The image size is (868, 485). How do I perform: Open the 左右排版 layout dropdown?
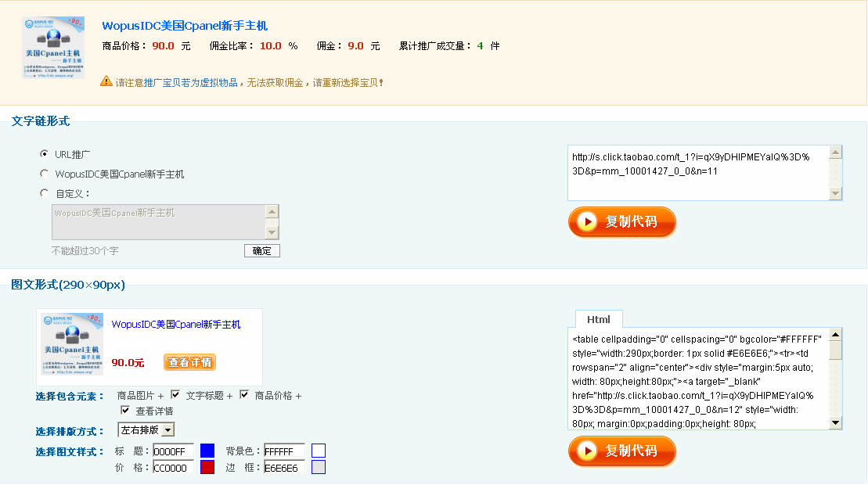coord(146,429)
